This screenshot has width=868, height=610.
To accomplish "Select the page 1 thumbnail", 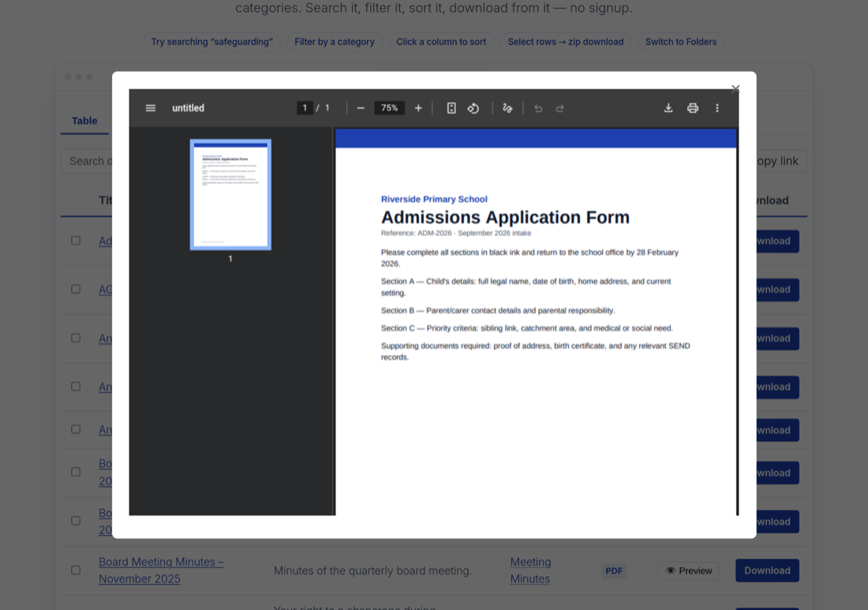I will click(230, 194).
